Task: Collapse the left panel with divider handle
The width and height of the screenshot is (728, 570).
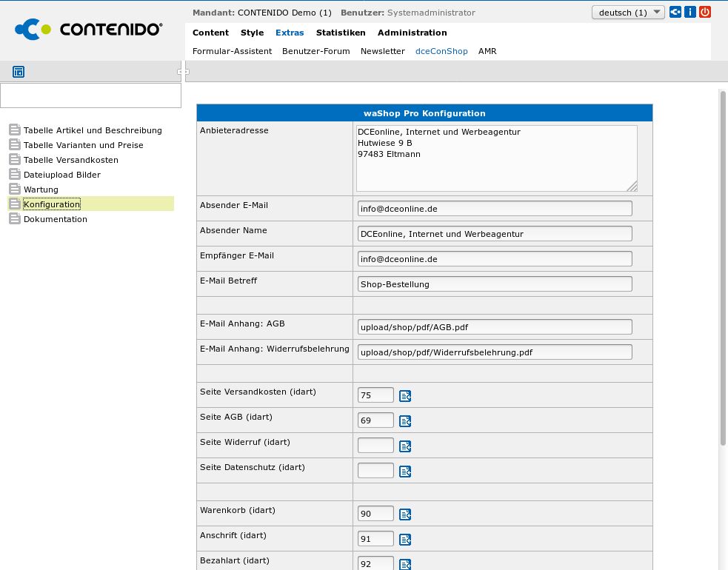Action: pyautogui.click(x=183, y=72)
